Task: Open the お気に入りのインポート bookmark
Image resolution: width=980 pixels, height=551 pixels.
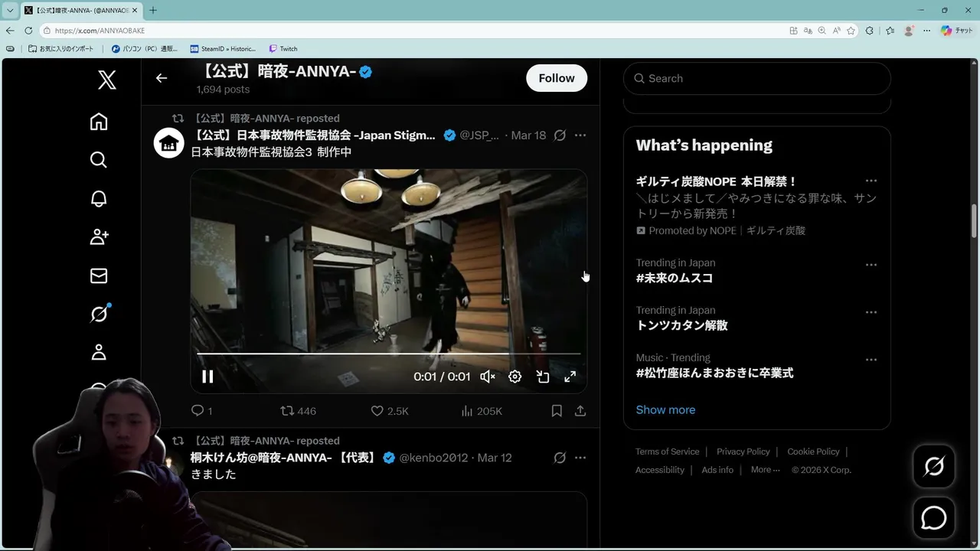Action: (x=61, y=49)
